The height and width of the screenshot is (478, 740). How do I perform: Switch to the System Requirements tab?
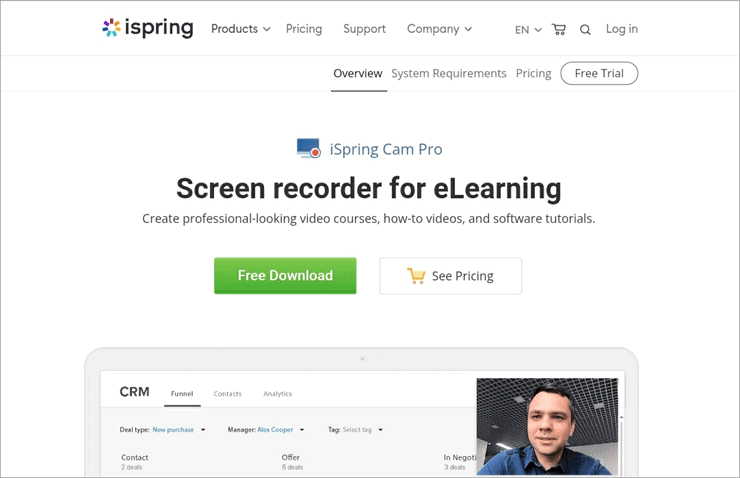[448, 73]
